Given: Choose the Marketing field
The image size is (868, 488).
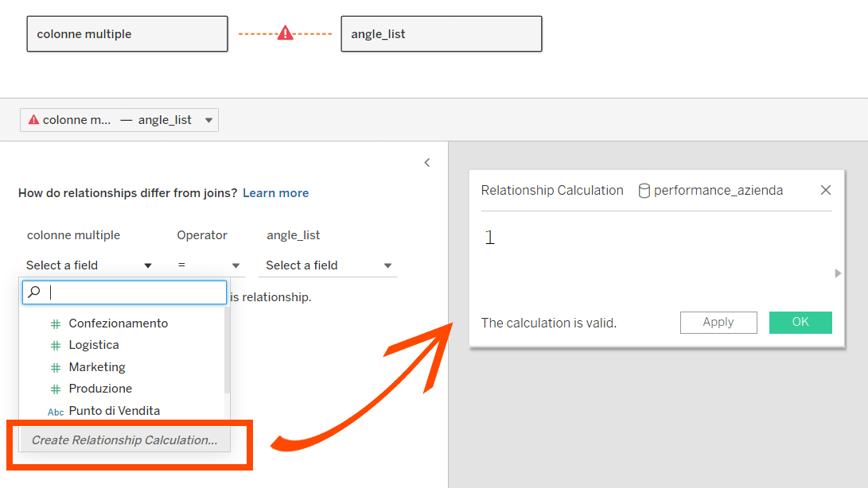Looking at the screenshot, I should (97, 367).
